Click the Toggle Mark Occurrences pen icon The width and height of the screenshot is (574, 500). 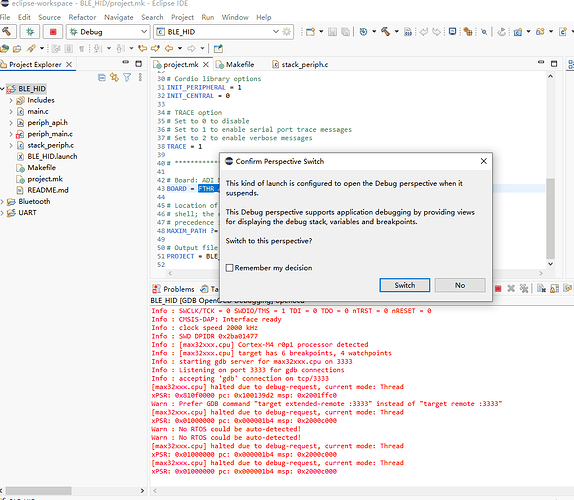coord(31,48)
